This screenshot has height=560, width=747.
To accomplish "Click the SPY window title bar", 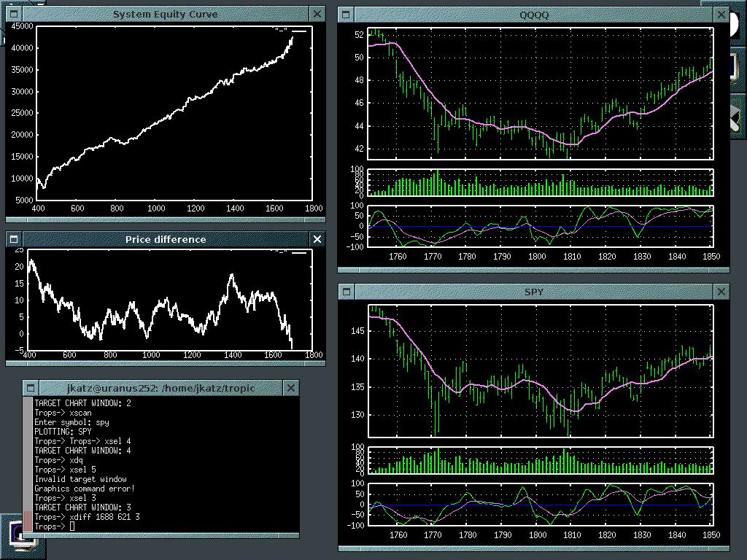I will (x=534, y=292).
